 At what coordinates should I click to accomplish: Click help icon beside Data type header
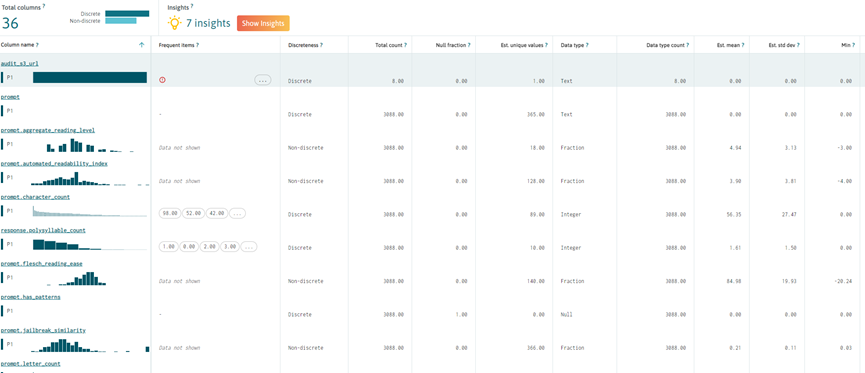[587, 45]
